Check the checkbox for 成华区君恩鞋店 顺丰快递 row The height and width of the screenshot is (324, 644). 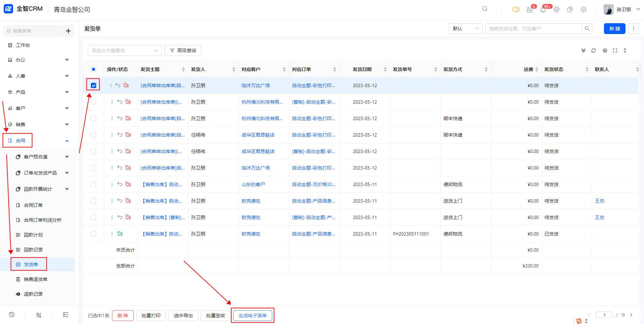click(x=94, y=135)
